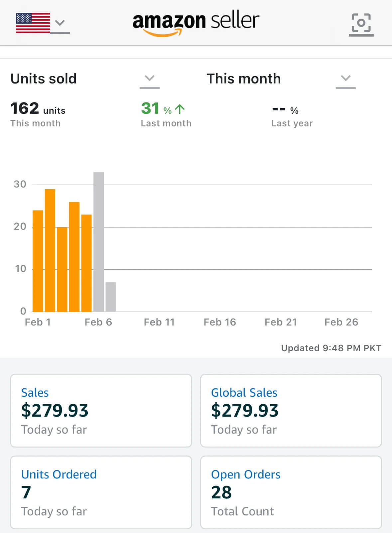Open the Units Ordered card
392x533 pixels.
click(x=101, y=492)
